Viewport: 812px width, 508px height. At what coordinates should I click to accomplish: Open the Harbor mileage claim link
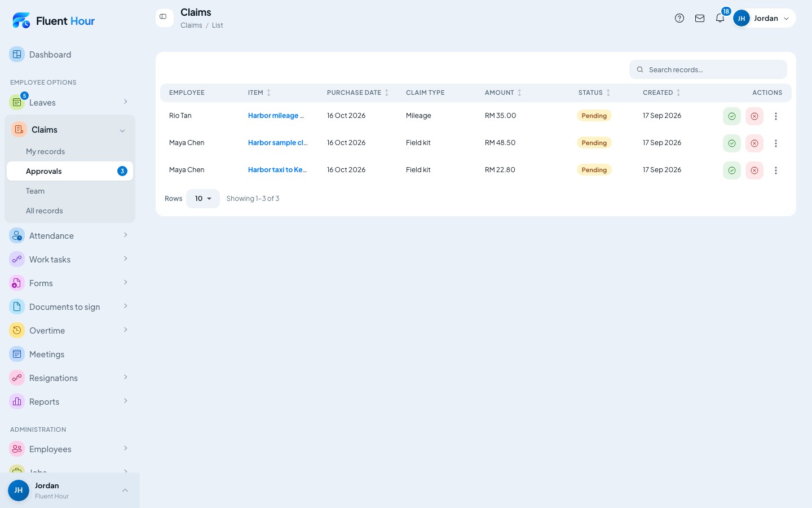pyautogui.click(x=276, y=116)
